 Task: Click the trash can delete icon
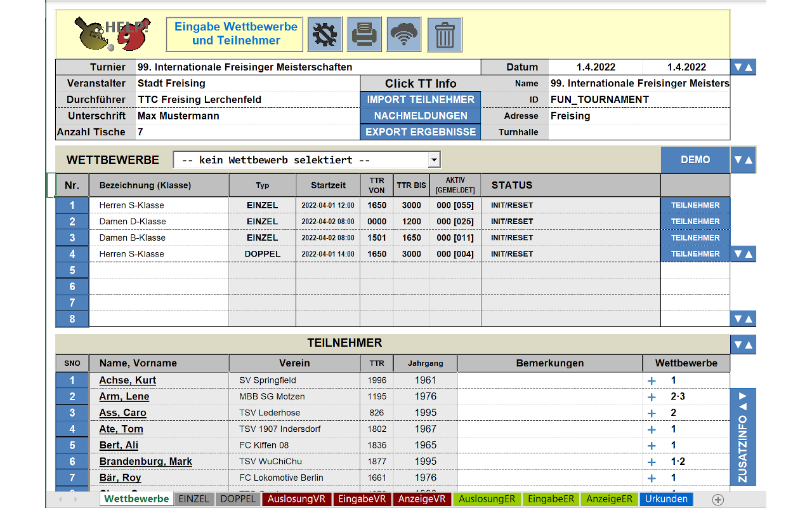[444, 34]
